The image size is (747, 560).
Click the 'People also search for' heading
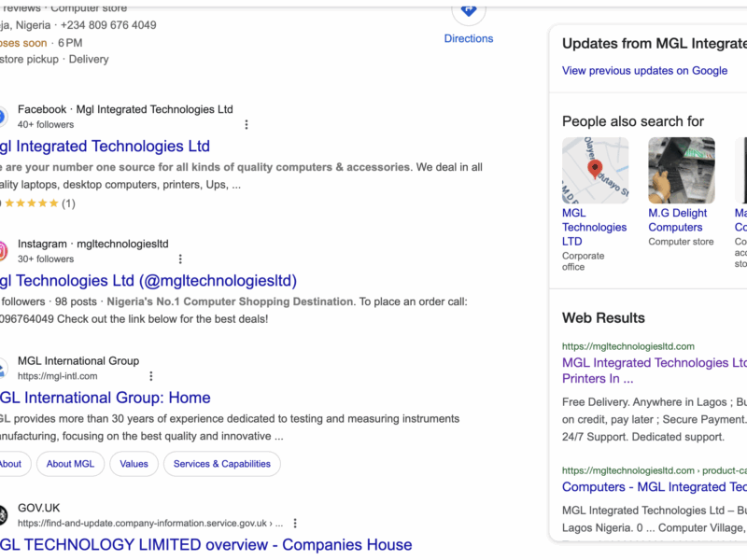pyautogui.click(x=633, y=121)
